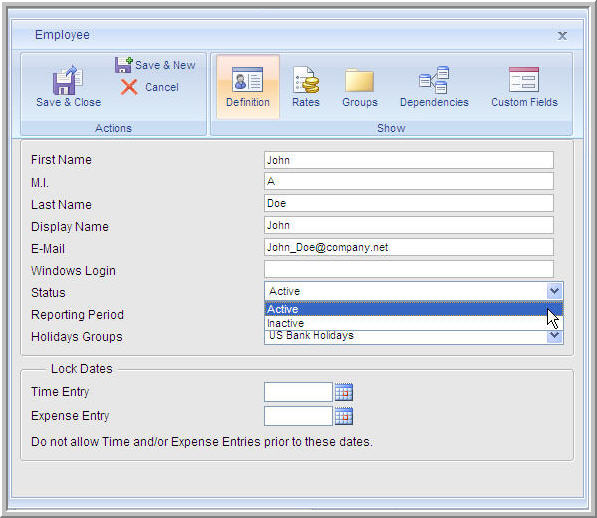
Task: Switch to Custom Fields view icon
Action: 524,80
